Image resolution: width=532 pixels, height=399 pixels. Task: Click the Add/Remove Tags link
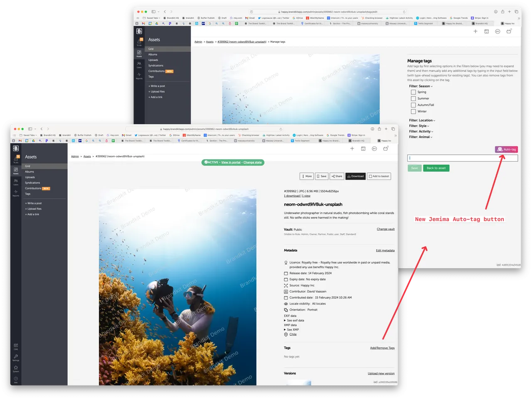382,348
